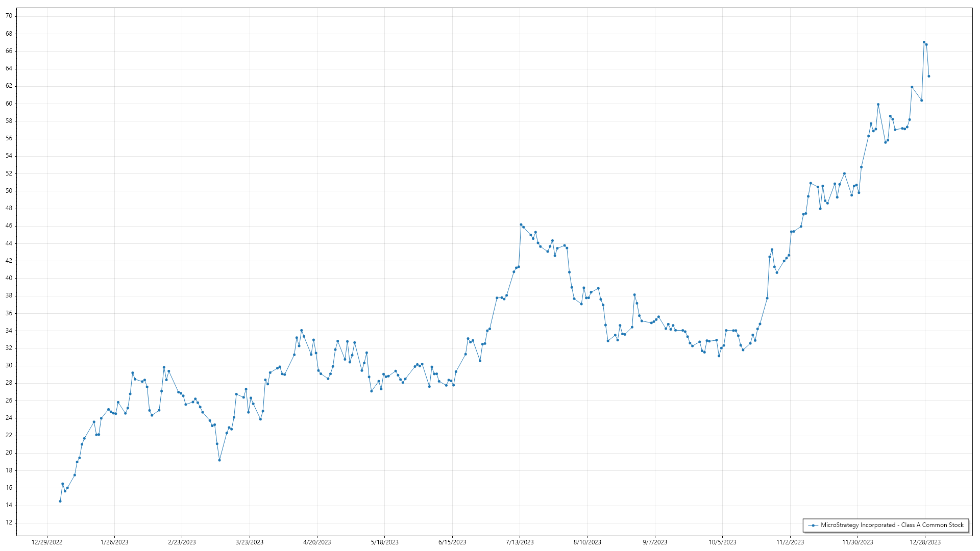Image resolution: width=980 pixels, height=551 pixels.
Task: Click the last data point near 63
Action: point(929,77)
